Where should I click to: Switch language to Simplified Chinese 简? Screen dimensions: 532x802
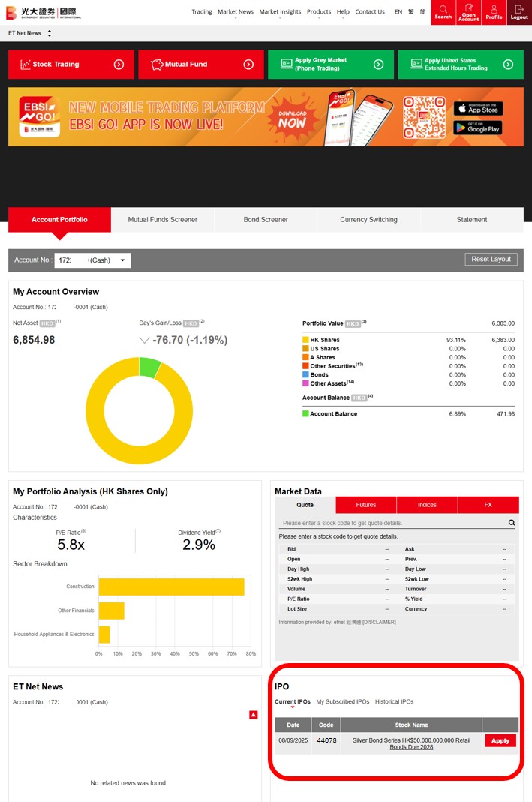pyautogui.click(x=422, y=12)
